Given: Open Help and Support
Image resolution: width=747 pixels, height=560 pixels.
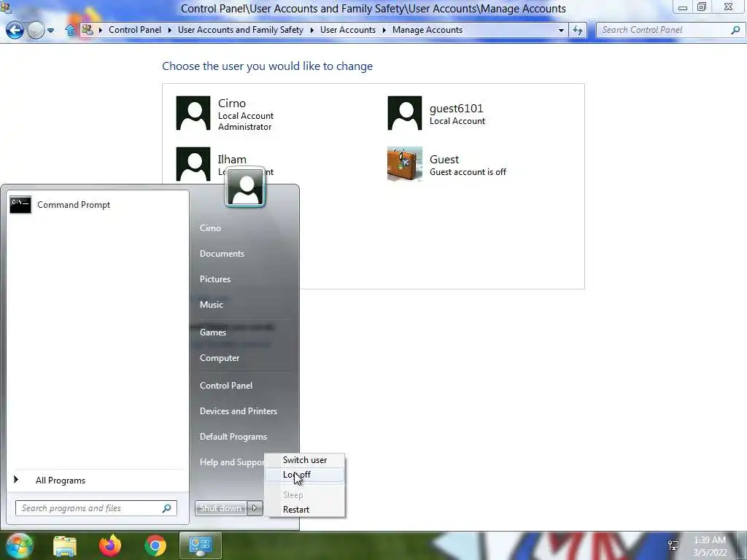Looking at the screenshot, I should coord(231,462).
